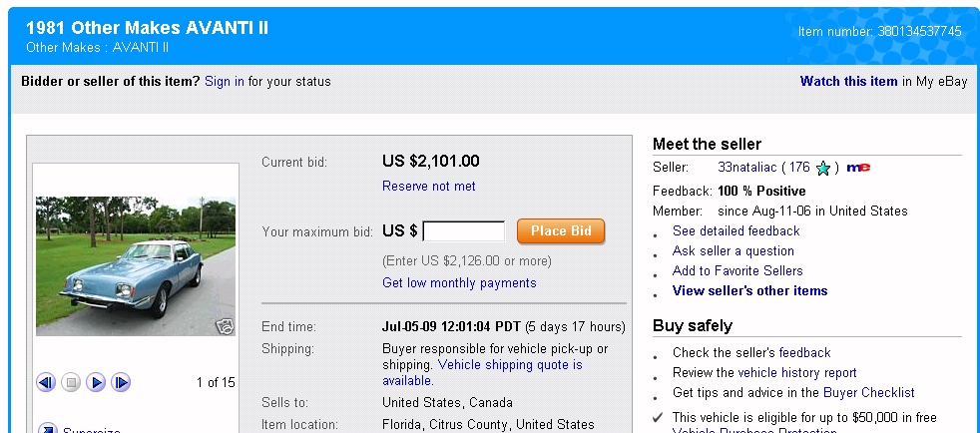This screenshot has height=433, width=980.
Task: Click the seller's feedback star icon
Action: click(823, 168)
